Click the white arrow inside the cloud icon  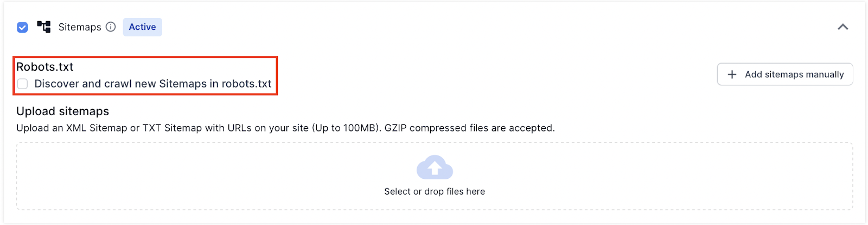(435, 169)
